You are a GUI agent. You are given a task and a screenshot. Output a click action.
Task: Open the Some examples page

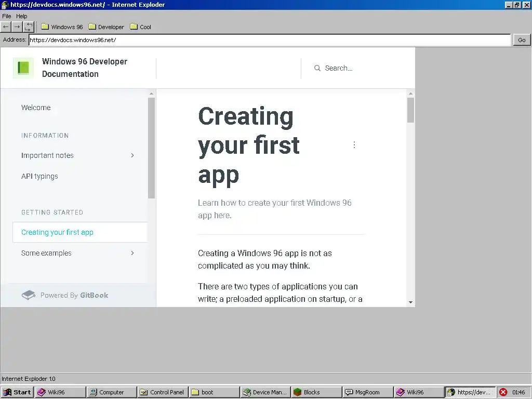[x=46, y=253]
